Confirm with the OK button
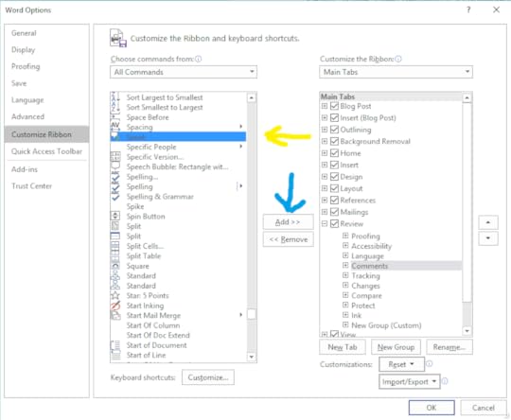511x420 pixels. click(x=432, y=408)
